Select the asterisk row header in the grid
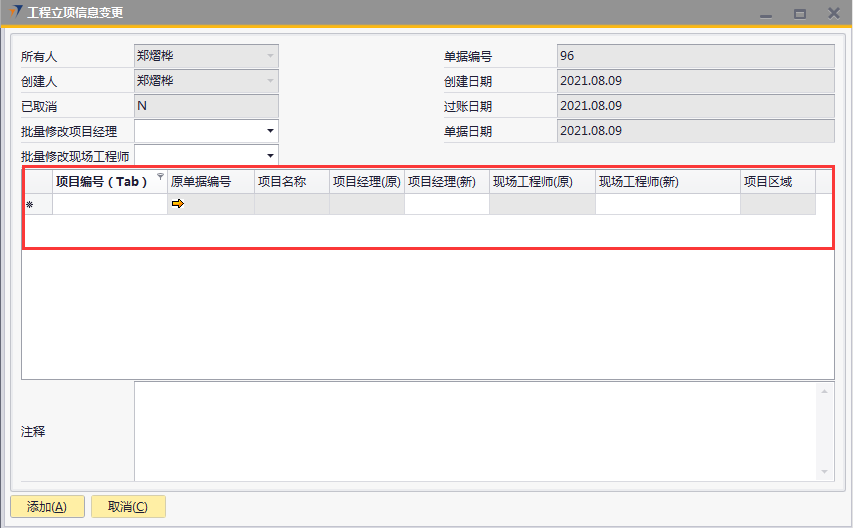The height and width of the screenshot is (528, 854). [x=29, y=205]
